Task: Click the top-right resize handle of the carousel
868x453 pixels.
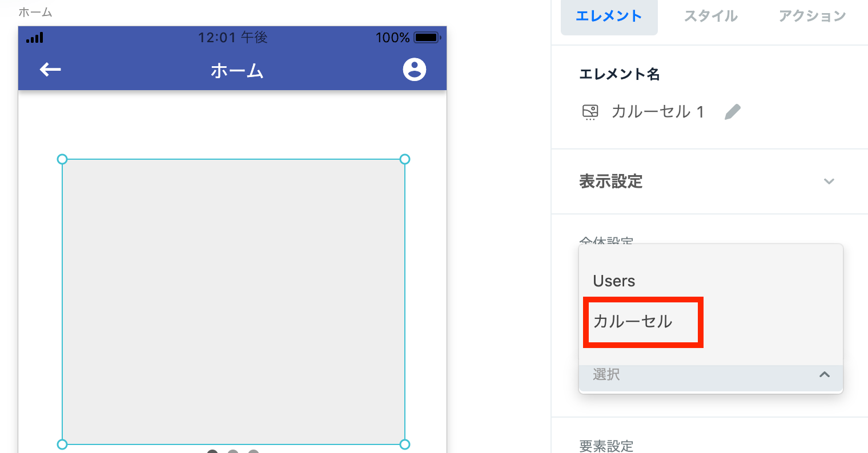Action: click(x=405, y=159)
